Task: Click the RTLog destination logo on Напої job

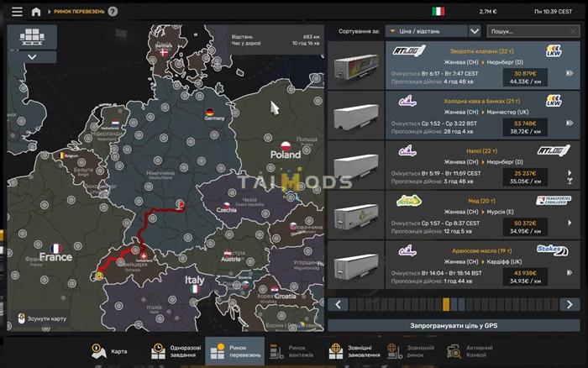Action: coord(554,150)
